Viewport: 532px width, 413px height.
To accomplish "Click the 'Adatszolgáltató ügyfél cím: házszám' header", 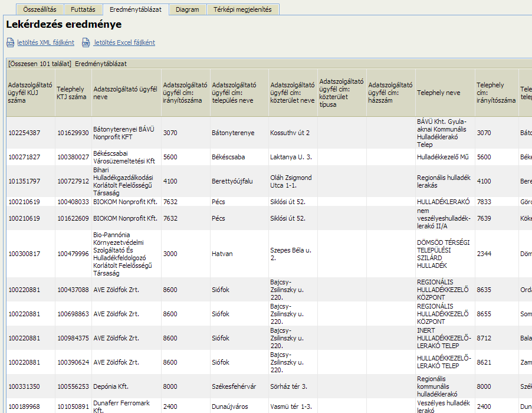I will 390,93.
